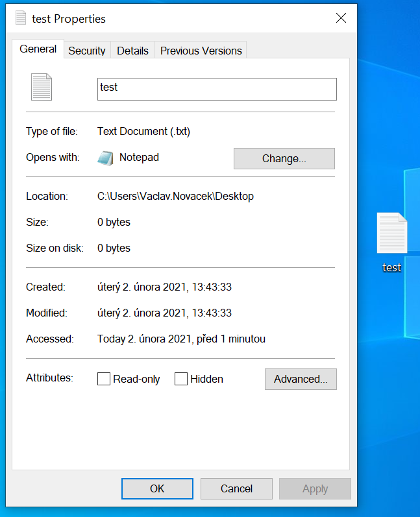Click the test label under desktop file
Screen dimensions: 420x517
(391, 267)
